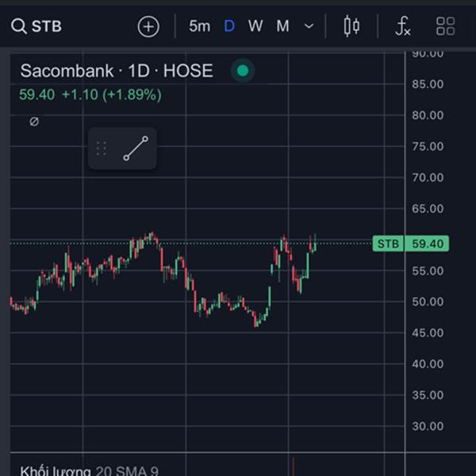Select the trend line drawing tool
The height and width of the screenshot is (476, 476).
[x=136, y=148]
